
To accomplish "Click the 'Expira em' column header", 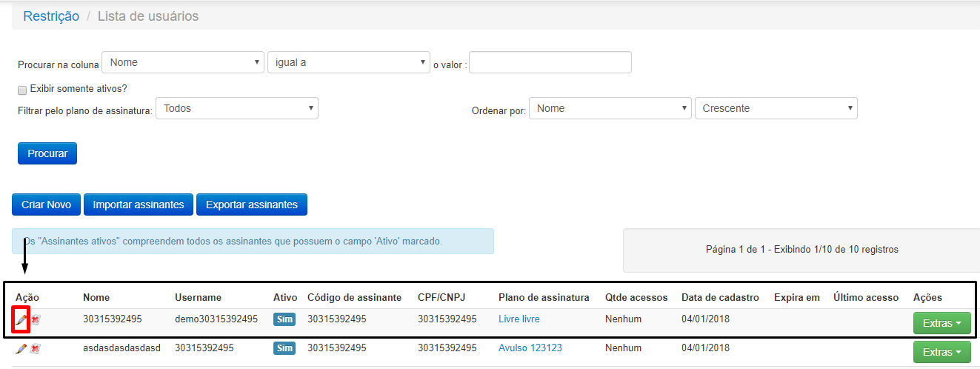I will click(x=797, y=298).
